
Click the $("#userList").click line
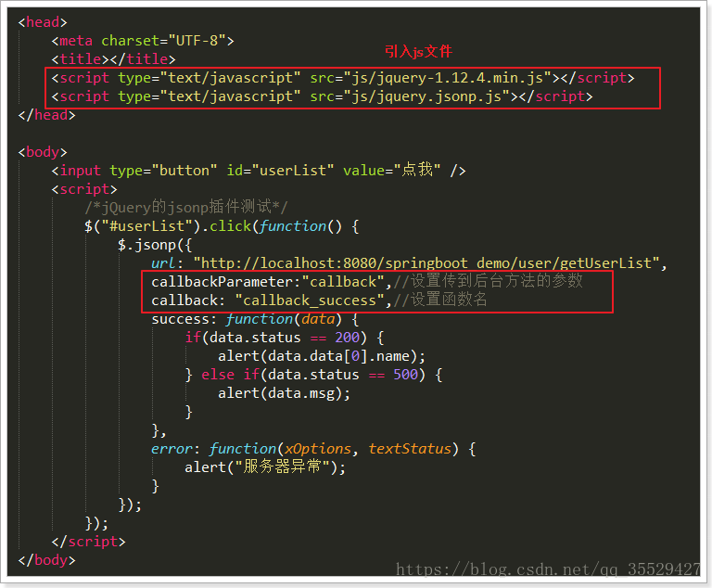[222, 226]
